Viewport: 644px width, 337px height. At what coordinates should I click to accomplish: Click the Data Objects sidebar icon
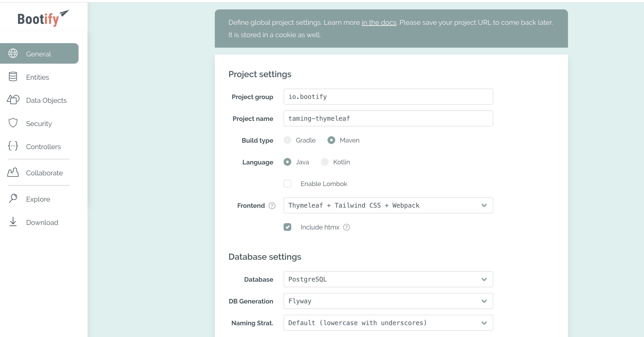click(x=13, y=100)
